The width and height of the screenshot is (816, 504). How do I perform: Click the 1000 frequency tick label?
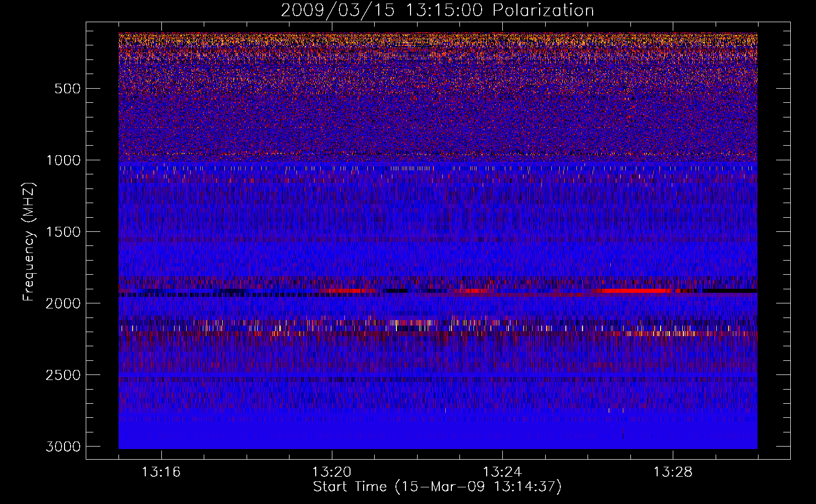(63, 160)
